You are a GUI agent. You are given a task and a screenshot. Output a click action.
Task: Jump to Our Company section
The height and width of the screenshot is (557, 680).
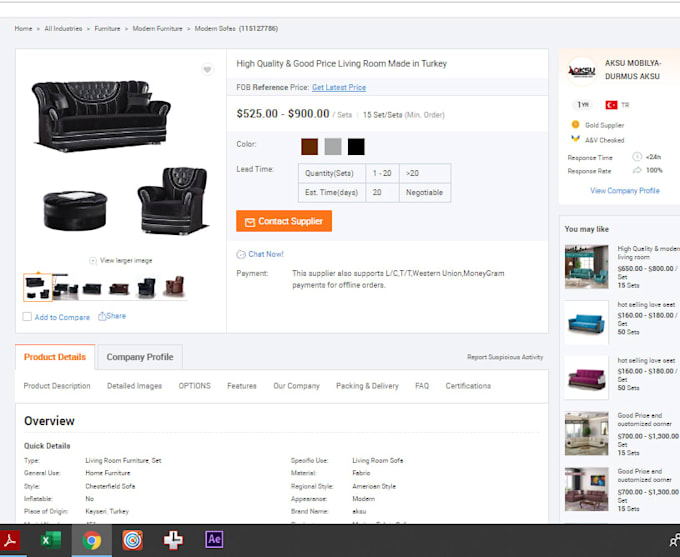[x=296, y=386]
